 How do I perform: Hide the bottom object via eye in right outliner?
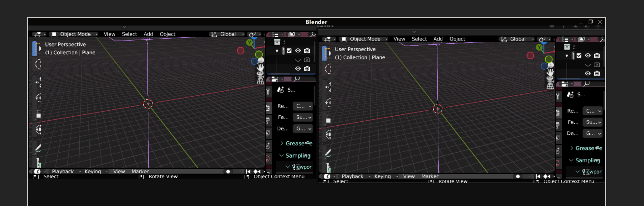(x=588, y=73)
